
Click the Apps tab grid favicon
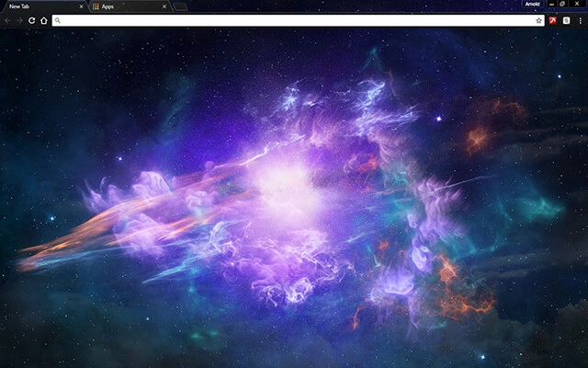(x=96, y=6)
